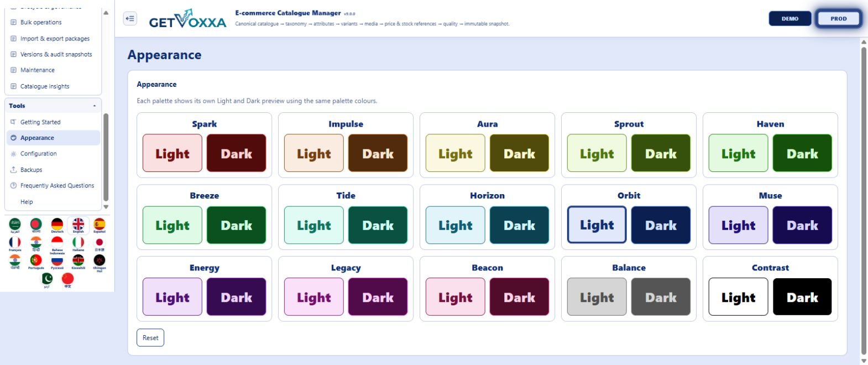The image size is (868, 365).
Task: Choose Impulse Dark theme
Action: point(378,153)
